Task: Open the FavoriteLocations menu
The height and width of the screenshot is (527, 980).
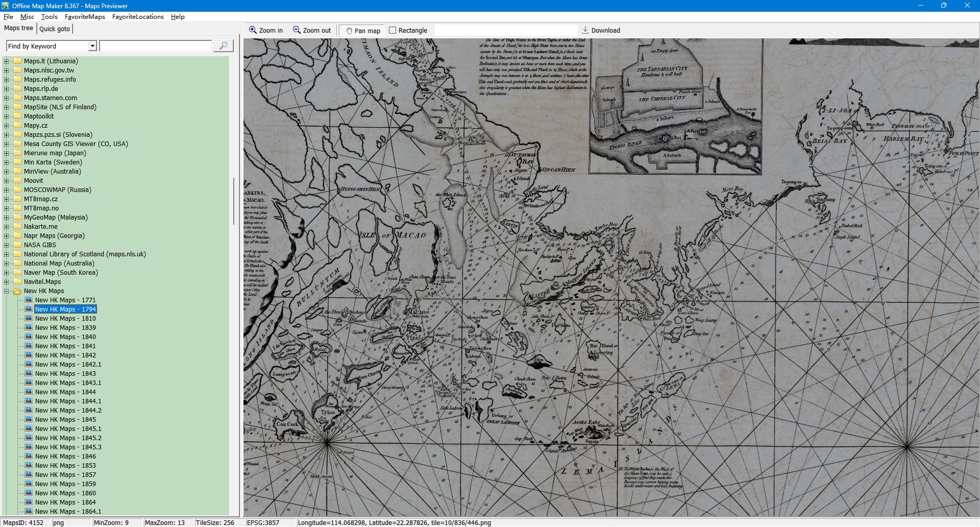Action: pos(138,17)
